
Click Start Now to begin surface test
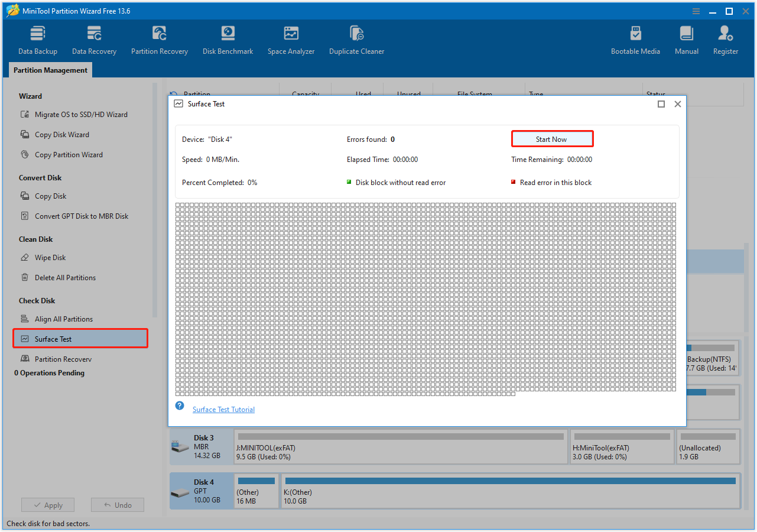[552, 138]
